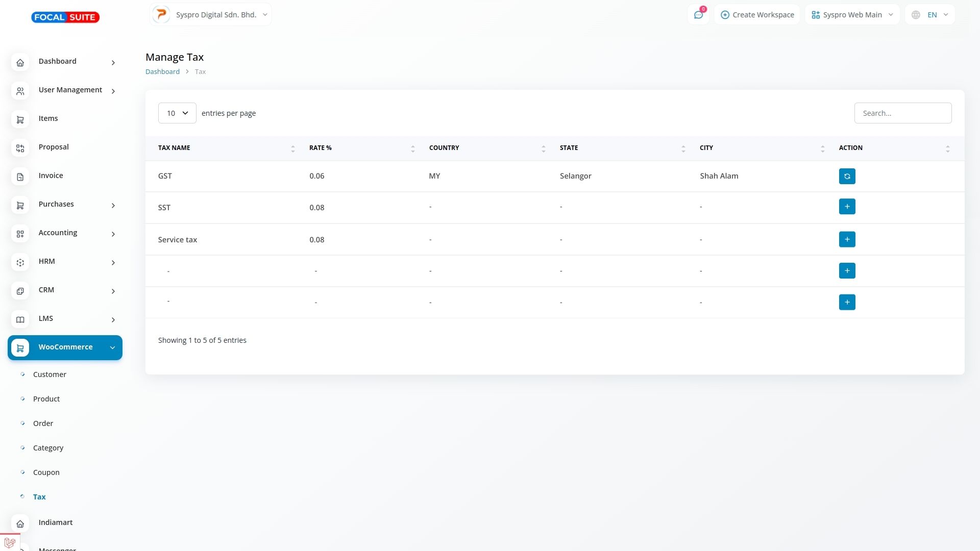Expand the Accounting menu chevron
This screenshot has height=551, width=980.
click(x=113, y=234)
